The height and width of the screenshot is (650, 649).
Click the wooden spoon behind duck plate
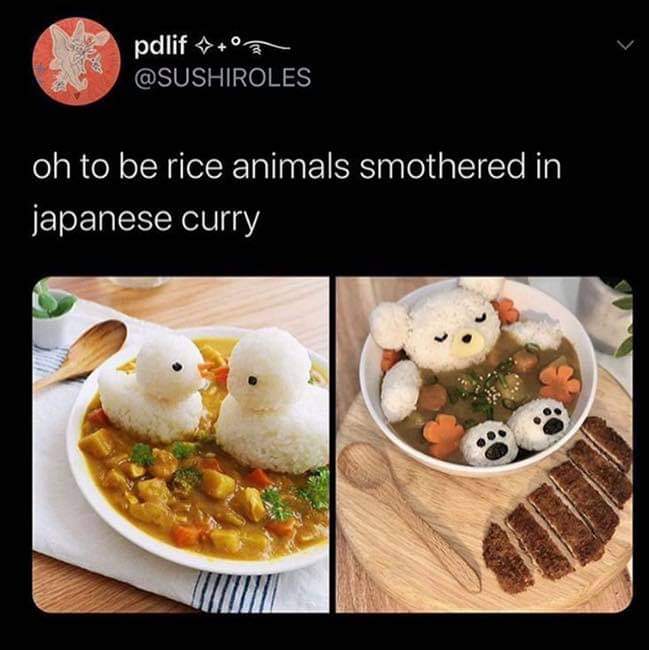click(x=81, y=355)
